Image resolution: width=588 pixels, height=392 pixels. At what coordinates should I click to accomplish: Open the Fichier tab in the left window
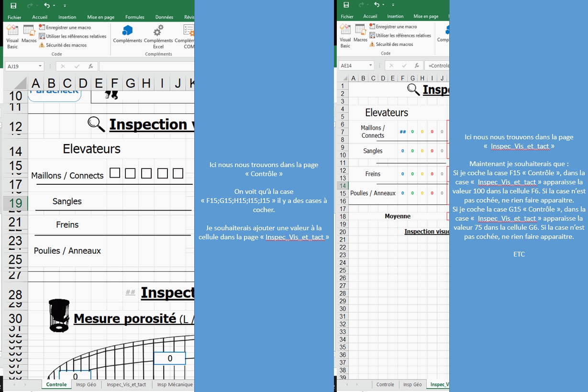coord(14,17)
